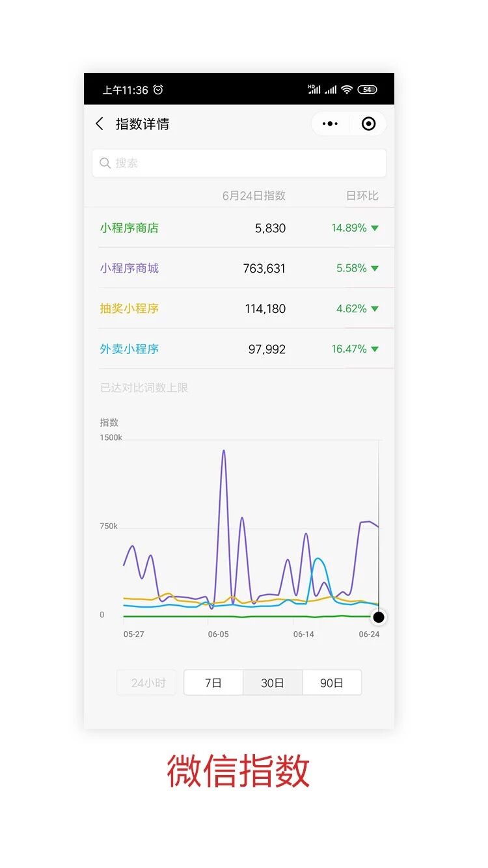
Task: Switch to the 90日 range
Action: point(332,683)
